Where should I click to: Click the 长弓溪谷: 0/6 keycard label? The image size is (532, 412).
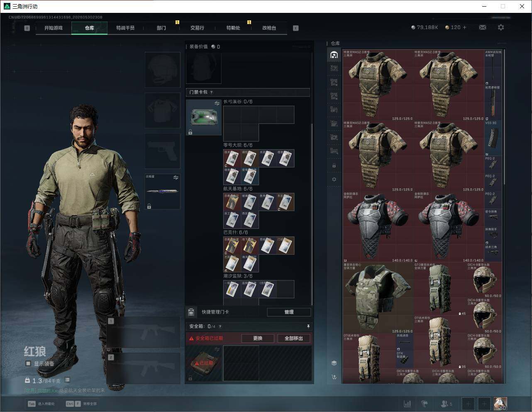(x=238, y=102)
